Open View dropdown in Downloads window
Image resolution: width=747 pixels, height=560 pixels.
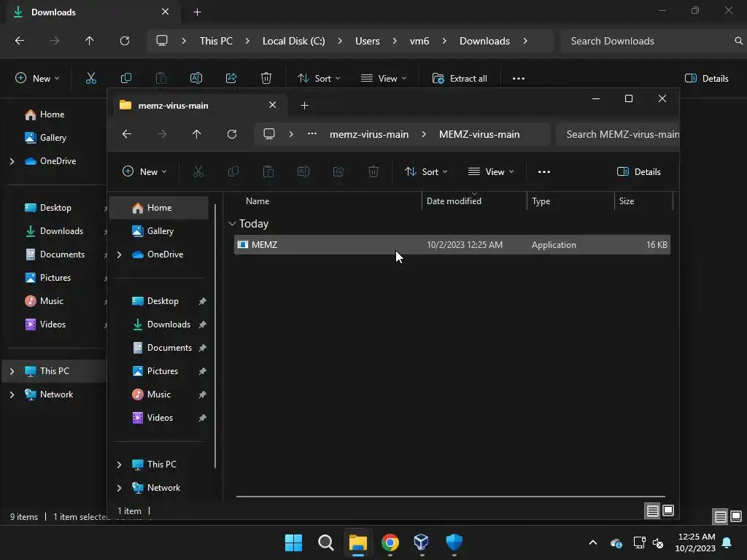point(384,79)
